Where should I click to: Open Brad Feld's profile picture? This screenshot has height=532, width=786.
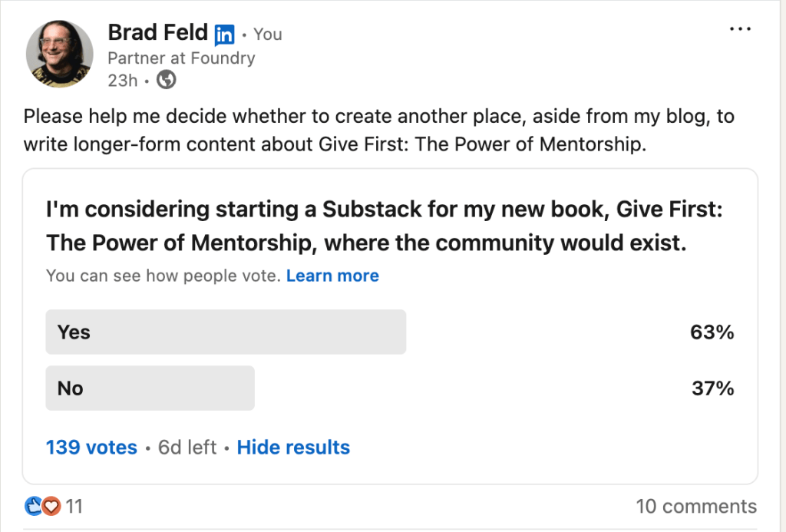tap(59, 53)
